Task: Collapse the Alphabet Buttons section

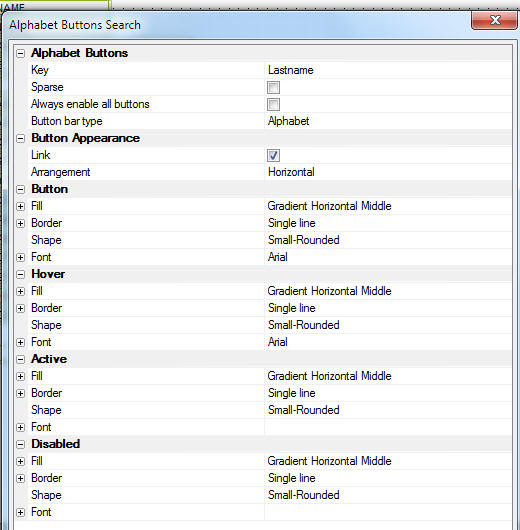Action: click(21, 53)
